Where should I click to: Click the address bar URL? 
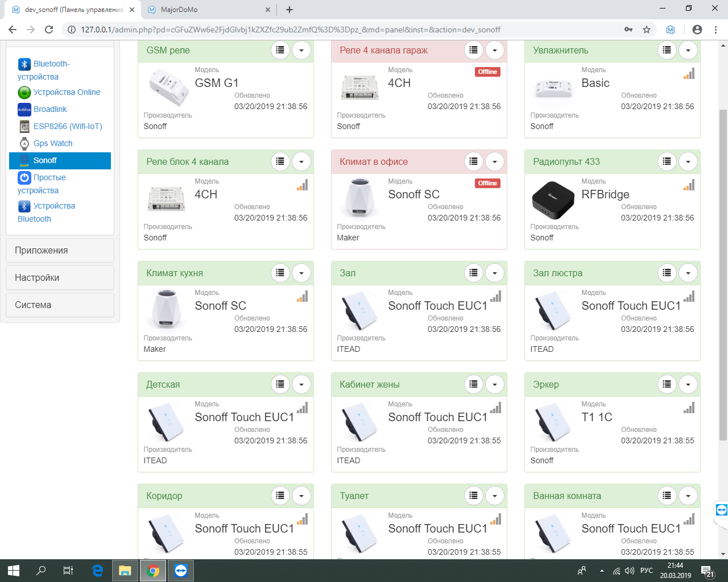coord(291,30)
